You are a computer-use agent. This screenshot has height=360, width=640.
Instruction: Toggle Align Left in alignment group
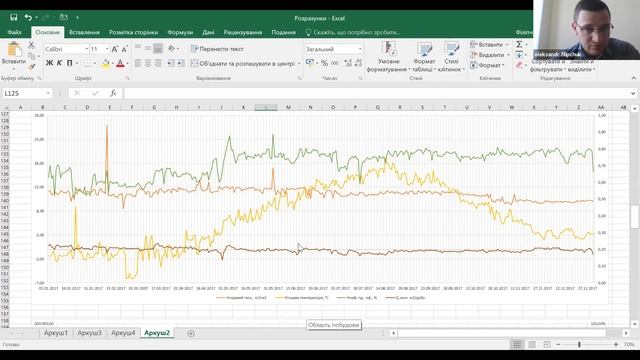point(138,63)
